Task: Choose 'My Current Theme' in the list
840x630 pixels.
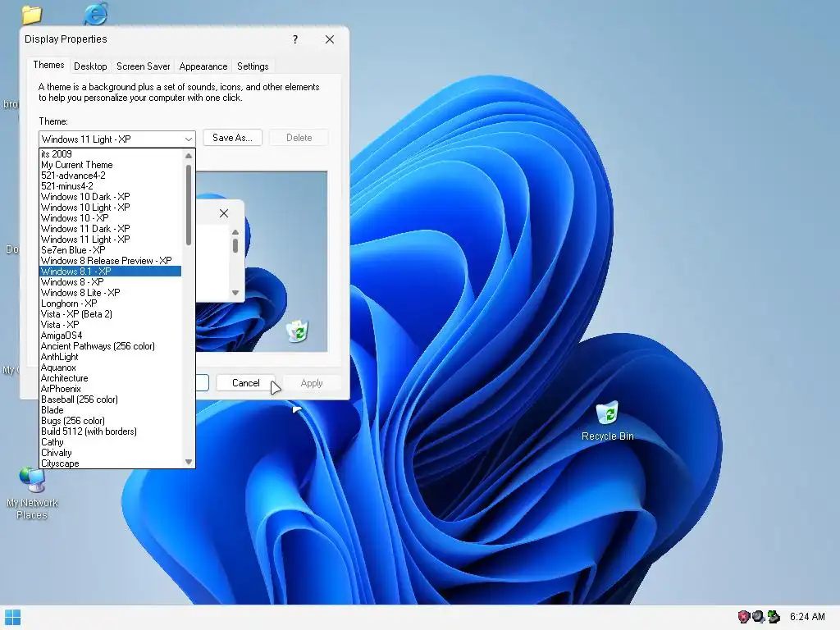Action: click(x=111, y=165)
